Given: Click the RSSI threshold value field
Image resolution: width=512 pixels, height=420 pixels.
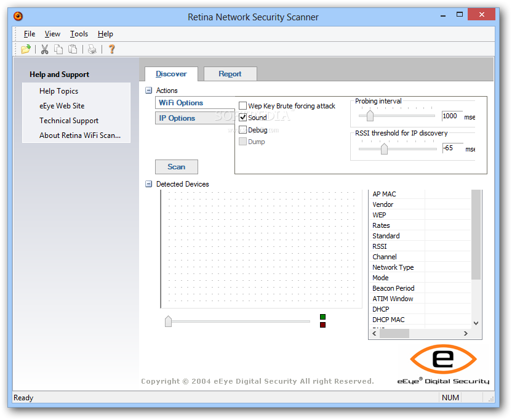Looking at the screenshot, I should (x=453, y=148).
